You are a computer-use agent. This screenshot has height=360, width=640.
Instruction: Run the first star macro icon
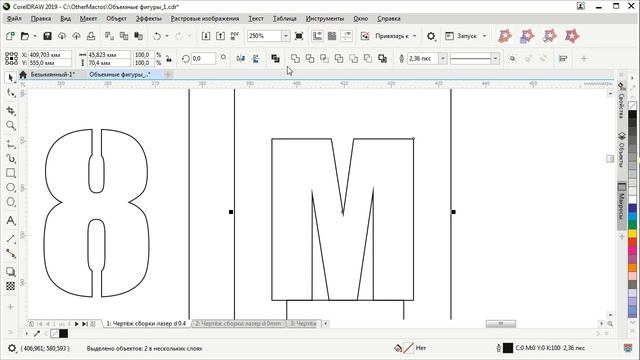point(505,36)
